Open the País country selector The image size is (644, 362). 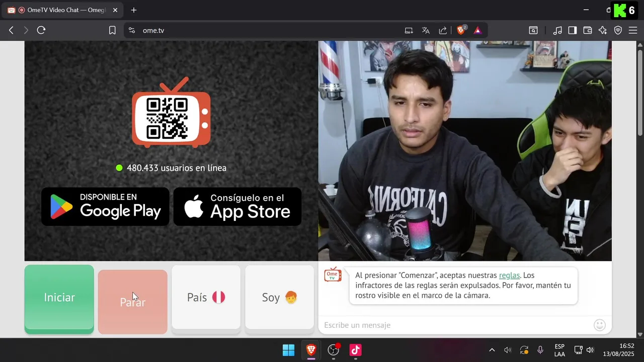(x=206, y=299)
